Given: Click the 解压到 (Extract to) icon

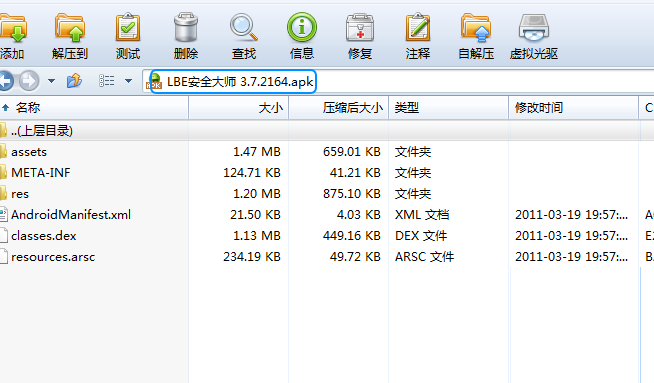Looking at the screenshot, I should 70,28.
